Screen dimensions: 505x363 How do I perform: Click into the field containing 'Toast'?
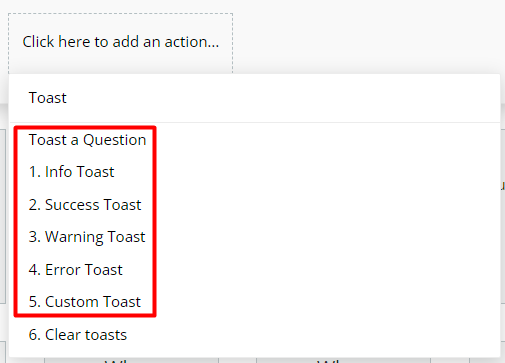coord(254,98)
